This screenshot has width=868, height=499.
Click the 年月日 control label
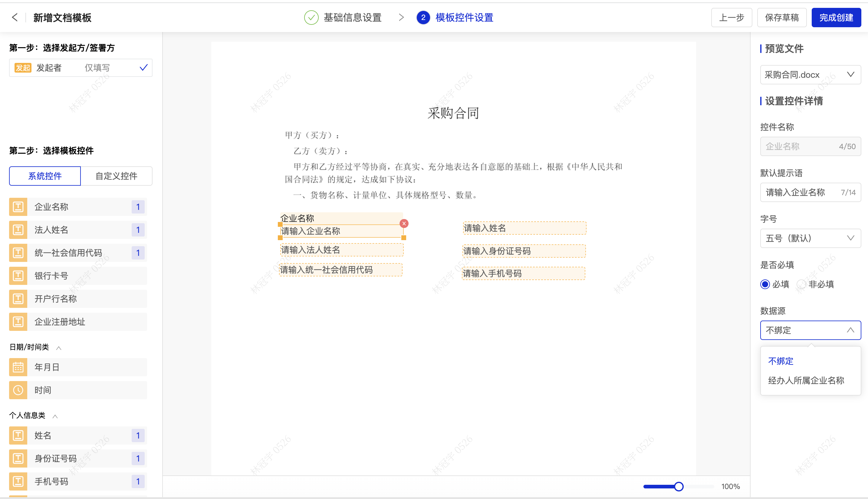tap(47, 367)
